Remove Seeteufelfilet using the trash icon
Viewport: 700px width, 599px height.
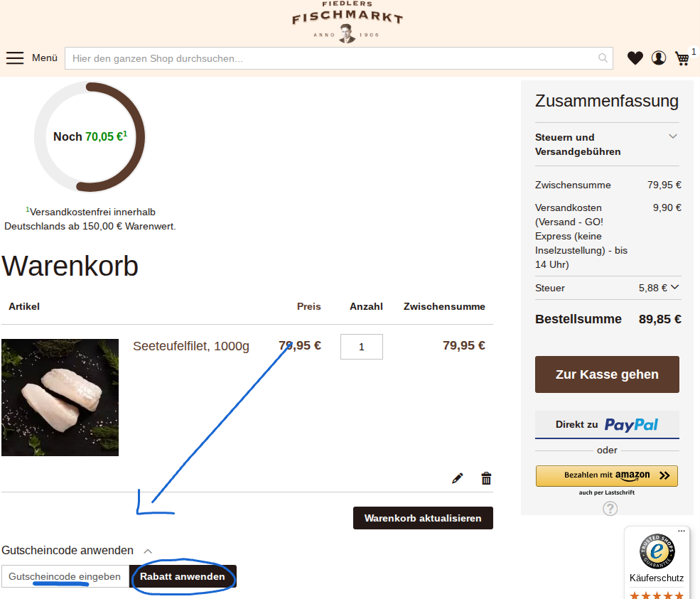486,478
